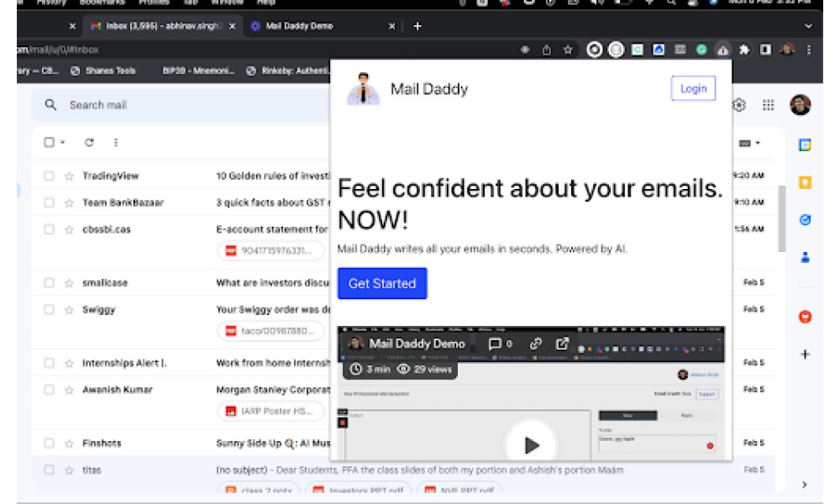Switch to the Gmail Inbox tab

pos(163,26)
